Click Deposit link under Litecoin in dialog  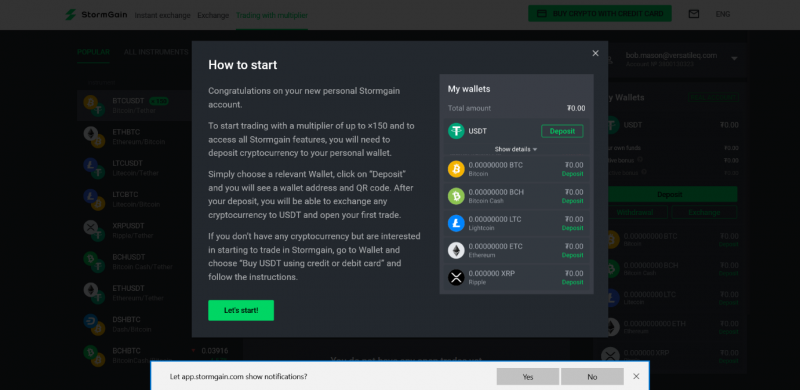tap(572, 228)
